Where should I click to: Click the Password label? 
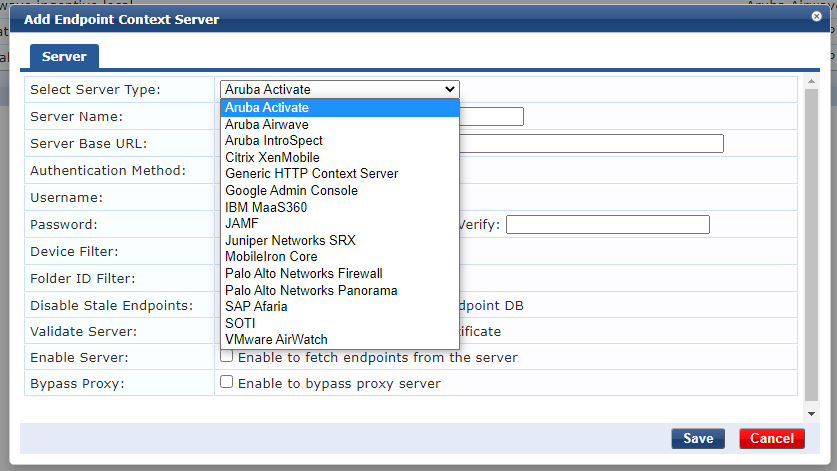point(64,225)
